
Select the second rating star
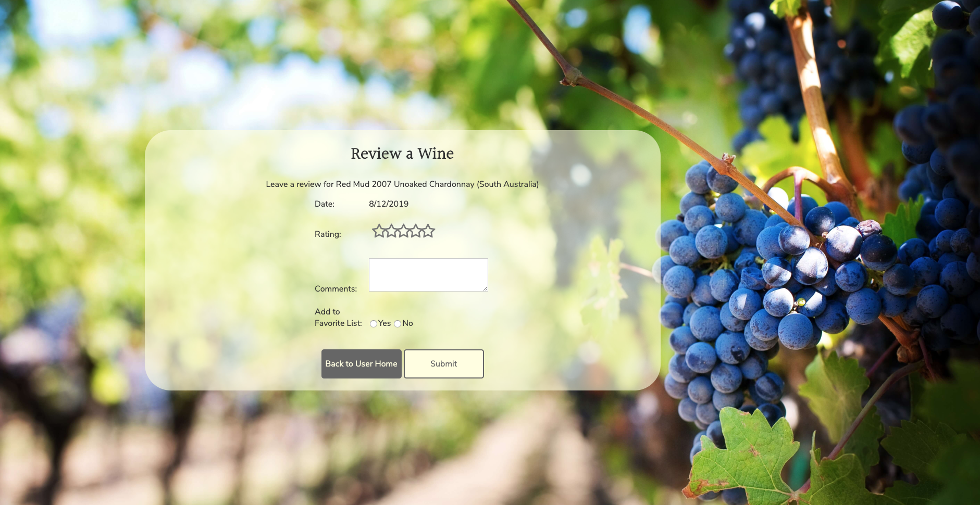(391, 231)
